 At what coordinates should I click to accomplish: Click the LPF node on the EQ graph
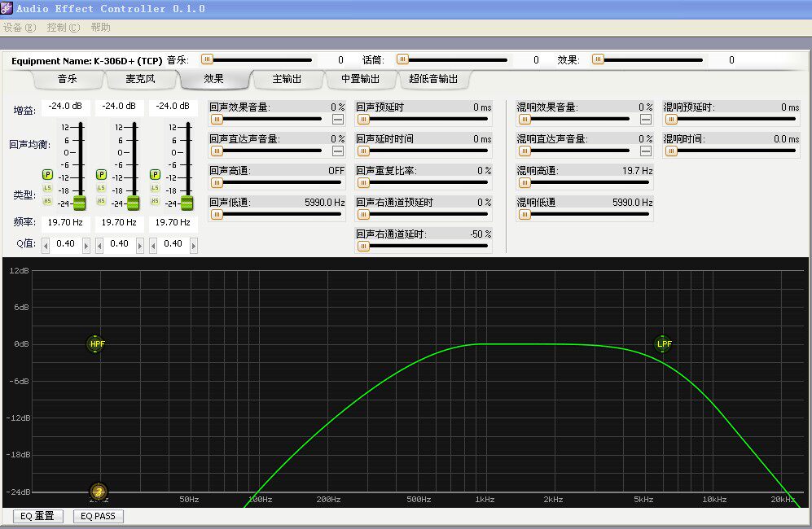click(664, 344)
